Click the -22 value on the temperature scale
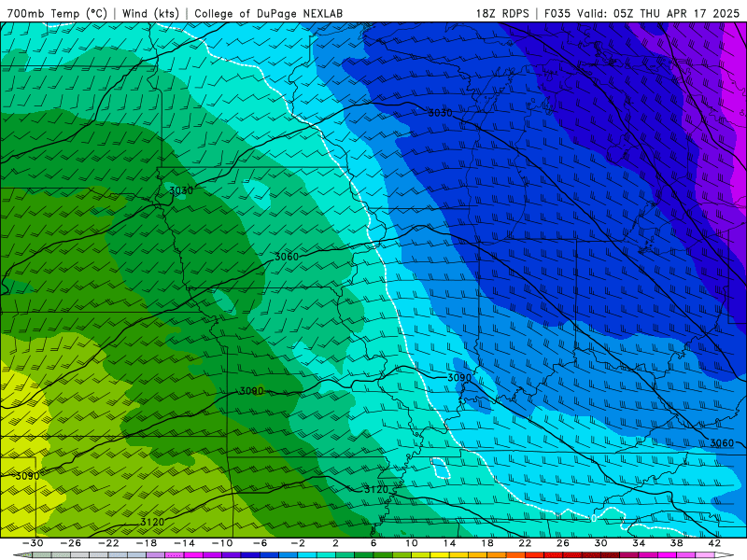747x560 pixels. pos(108,543)
